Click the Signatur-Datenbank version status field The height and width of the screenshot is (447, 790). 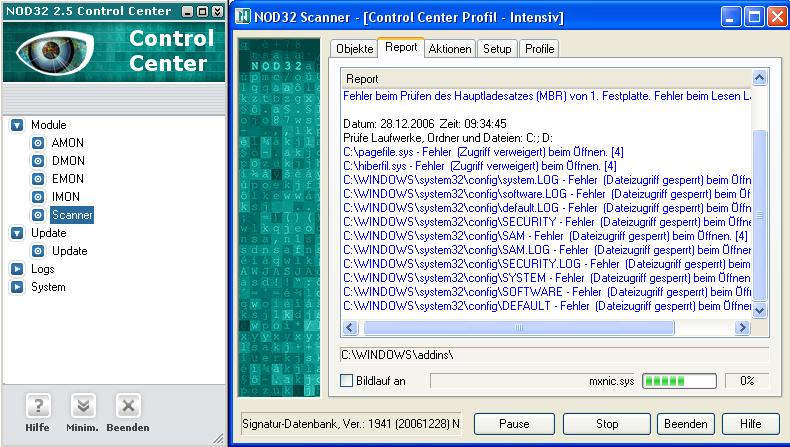tap(351, 424)
